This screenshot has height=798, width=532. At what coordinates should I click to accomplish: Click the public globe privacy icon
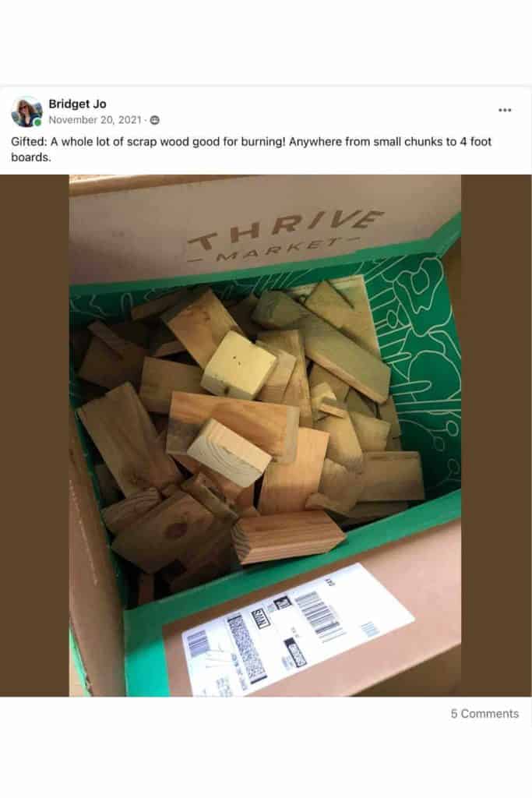pyautogui.click(x=155, y=120)
